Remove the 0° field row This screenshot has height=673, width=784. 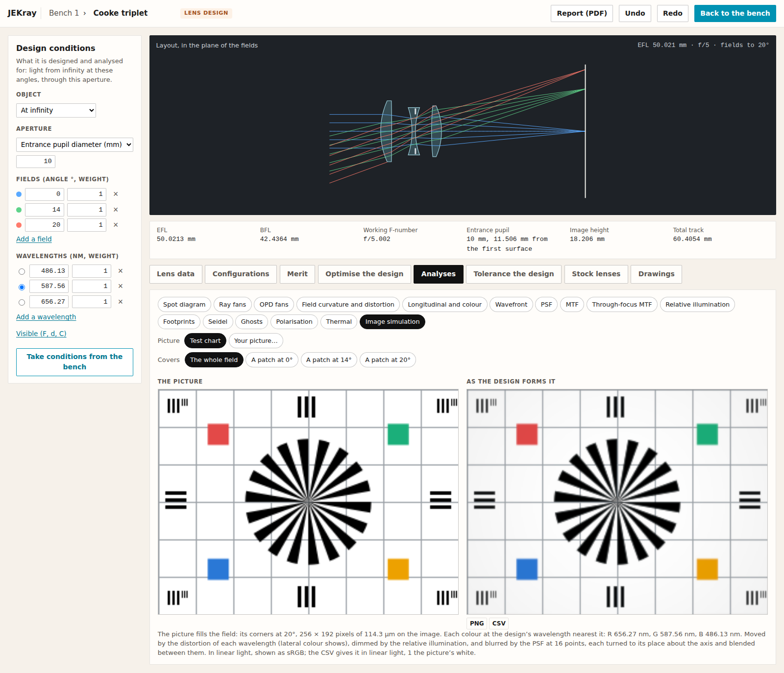116,194
